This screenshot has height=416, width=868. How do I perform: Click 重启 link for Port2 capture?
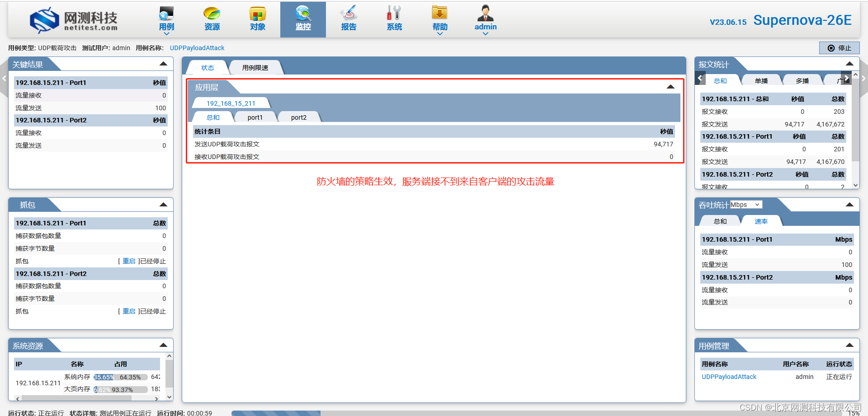point(129,311)
